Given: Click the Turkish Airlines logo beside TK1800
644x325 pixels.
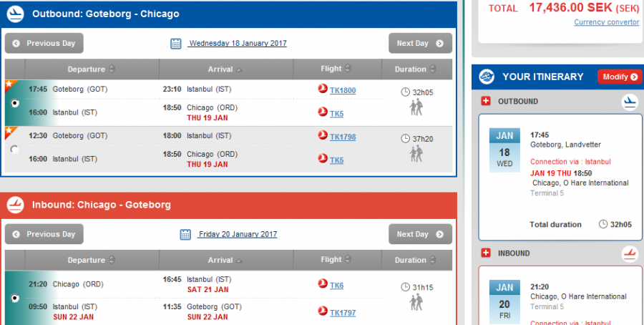Looking at the screenshot, I should pos(322,89).
